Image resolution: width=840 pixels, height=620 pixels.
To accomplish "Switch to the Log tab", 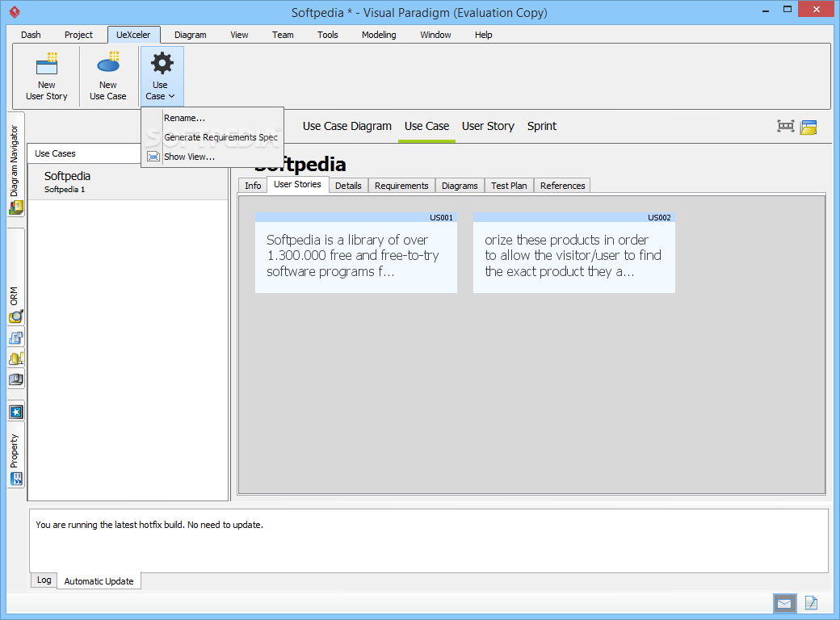I will coord(44,580).
